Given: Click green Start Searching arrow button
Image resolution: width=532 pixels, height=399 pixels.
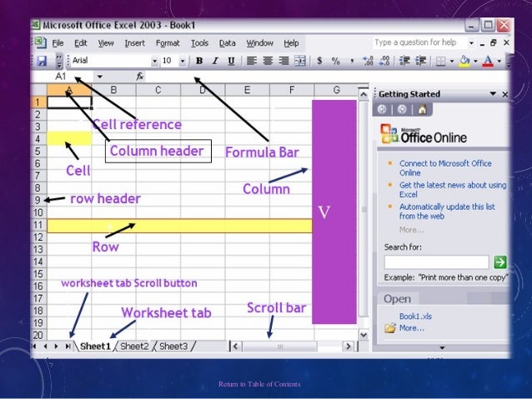Looking at the screenshot, I should 500,262.
